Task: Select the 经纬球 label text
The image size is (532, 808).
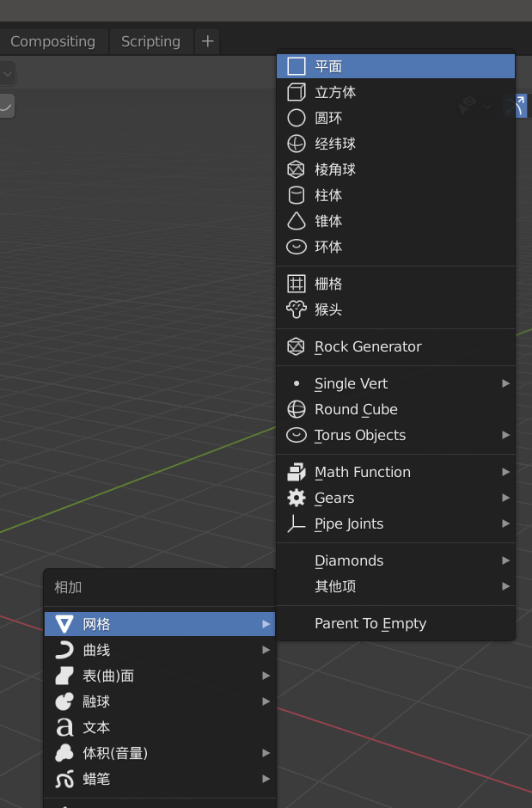Action: [x=335, y=144]
